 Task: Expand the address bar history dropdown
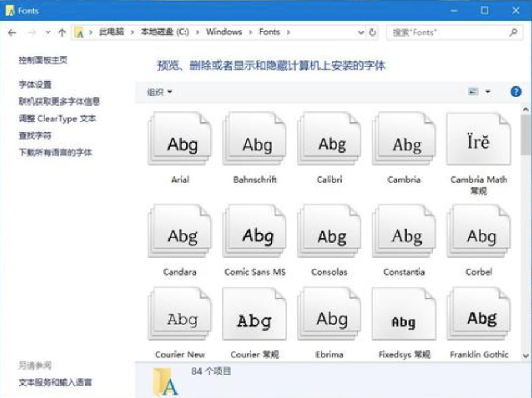[x=361, y=32]
